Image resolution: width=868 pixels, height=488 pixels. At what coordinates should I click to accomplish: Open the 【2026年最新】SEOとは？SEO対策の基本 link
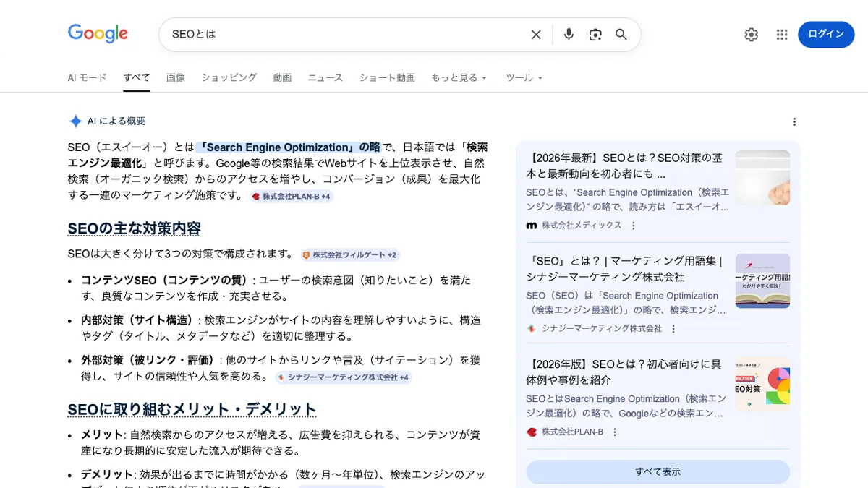tap(624, 166)
